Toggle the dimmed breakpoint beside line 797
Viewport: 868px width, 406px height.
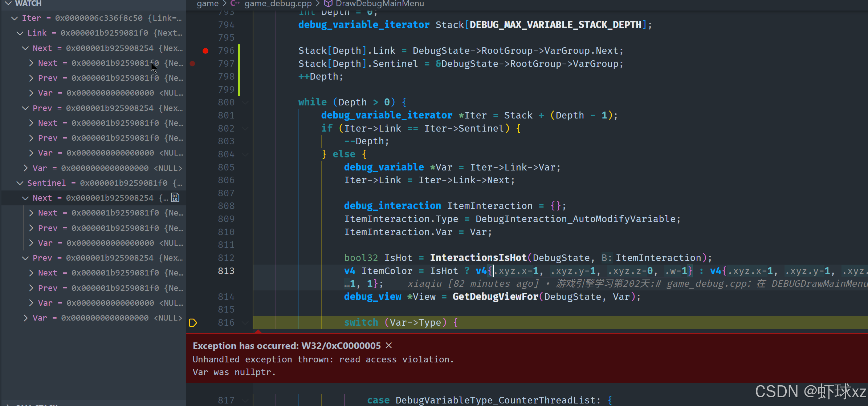pyautogui.click(x=193, y=64)
